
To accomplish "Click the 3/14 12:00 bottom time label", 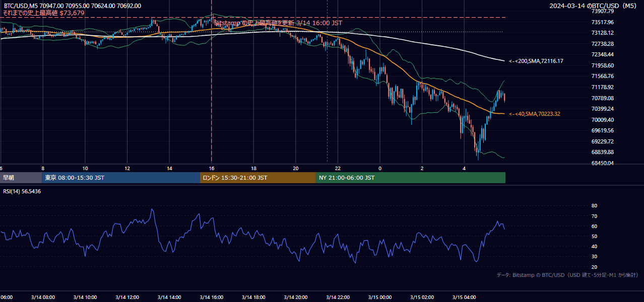I will pyautogui.click(x=127, y=297).
